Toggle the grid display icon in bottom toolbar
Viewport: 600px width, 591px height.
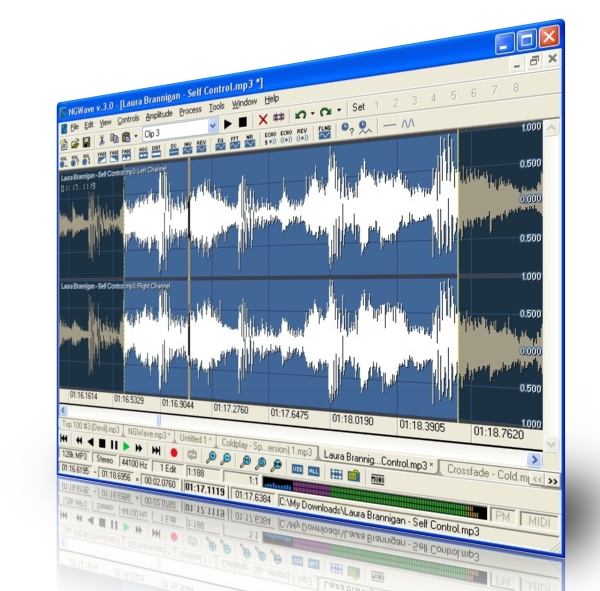tap(336, 474)
